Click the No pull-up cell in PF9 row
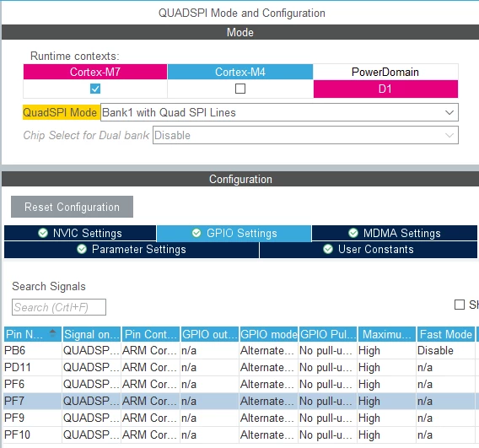 (328, 418)
